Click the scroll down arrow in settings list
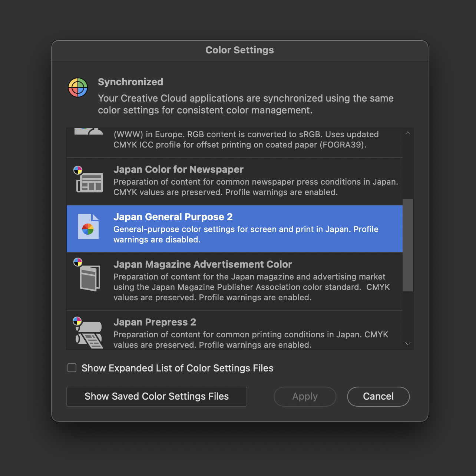The height and width of the screenshot is (476, 476). pyautogui.click(x=408, y=344)
